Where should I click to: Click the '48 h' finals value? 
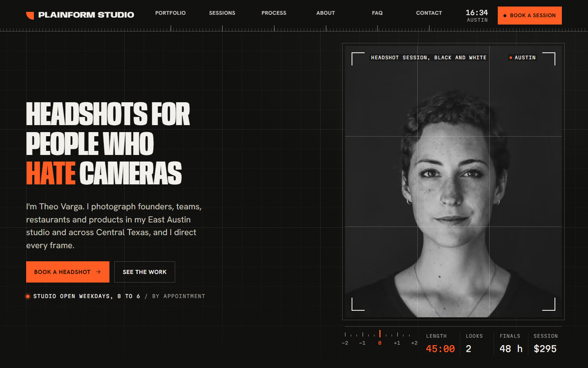pos(511,349)
